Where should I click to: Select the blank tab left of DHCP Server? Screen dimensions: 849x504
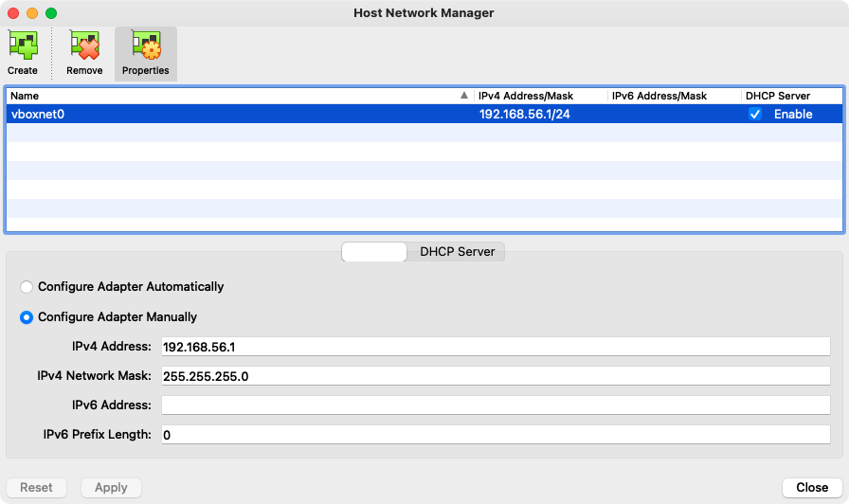tap(374, 252)
